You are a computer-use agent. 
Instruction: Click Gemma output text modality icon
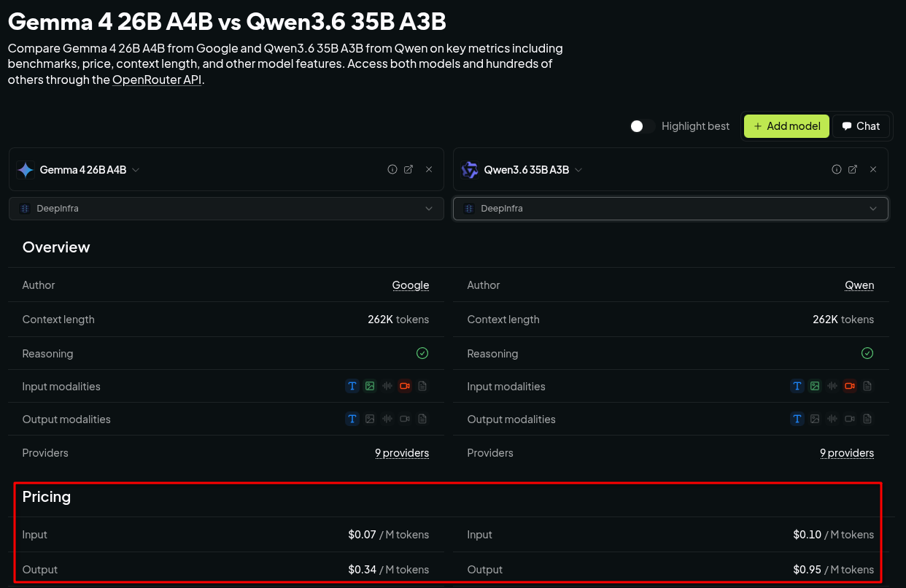pos(352,419)
